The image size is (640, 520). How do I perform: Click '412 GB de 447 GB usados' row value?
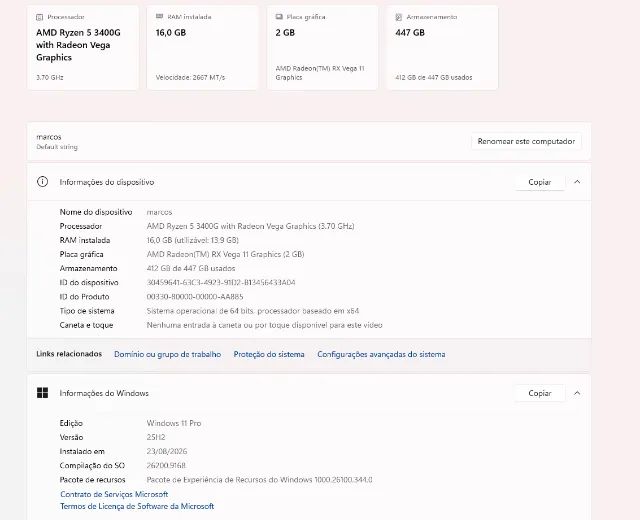point(191,268)
